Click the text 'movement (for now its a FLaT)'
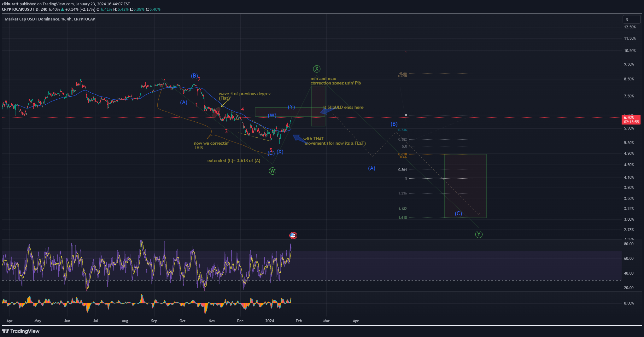This screenshot has height=337, width=644. click(335, 143)
